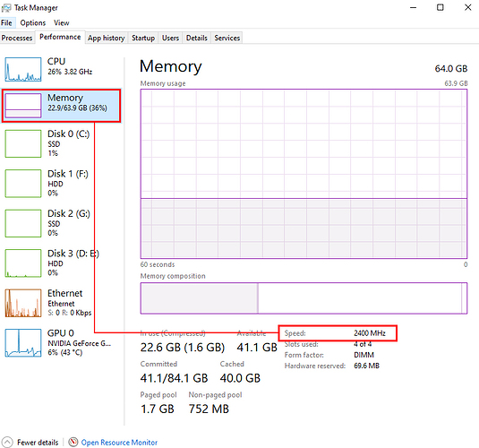Open the Options menu
The height and width of the screenshot is (448, 479).
[33, 23]
